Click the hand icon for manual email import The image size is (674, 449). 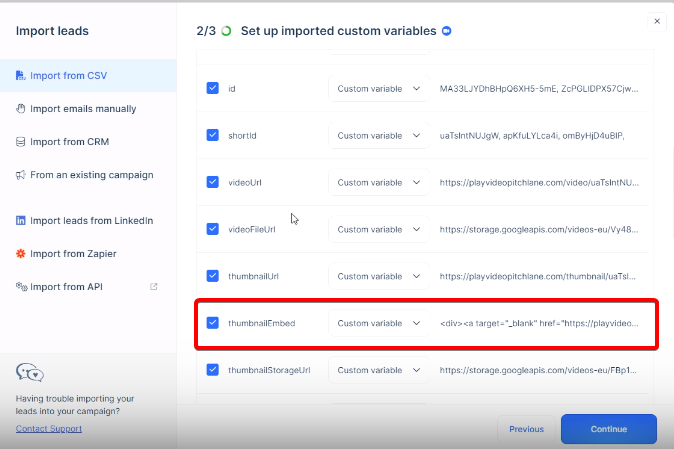20,109
